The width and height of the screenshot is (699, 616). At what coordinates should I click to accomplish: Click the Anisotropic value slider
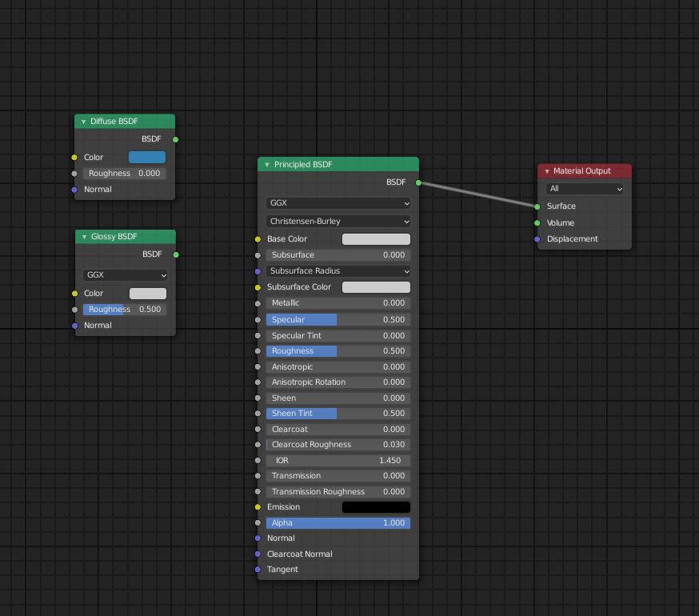pyautogui.click(x=338, y=366)
